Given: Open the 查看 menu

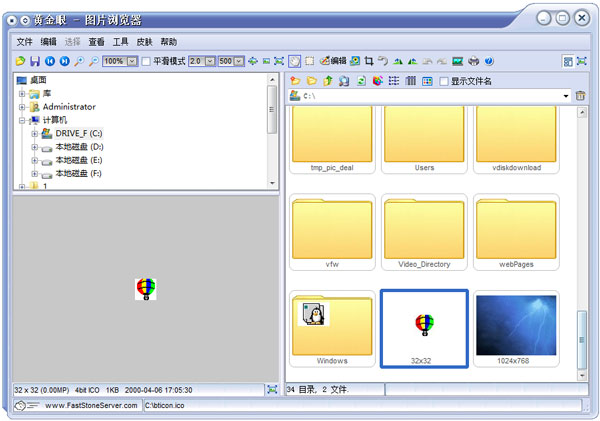Looking at the screenshot, I should (96, 42).
